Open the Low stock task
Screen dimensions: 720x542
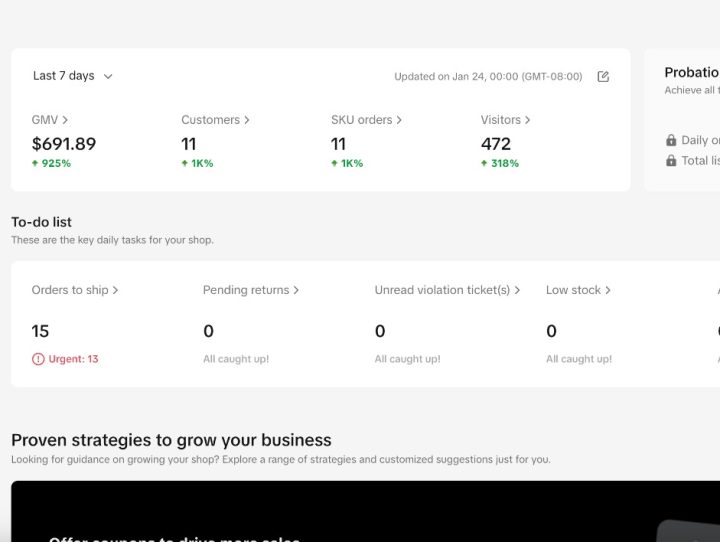[578, 290]
